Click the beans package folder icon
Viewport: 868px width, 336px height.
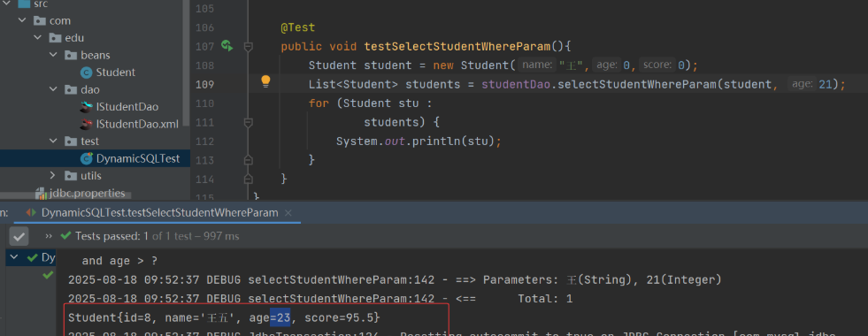70,56
